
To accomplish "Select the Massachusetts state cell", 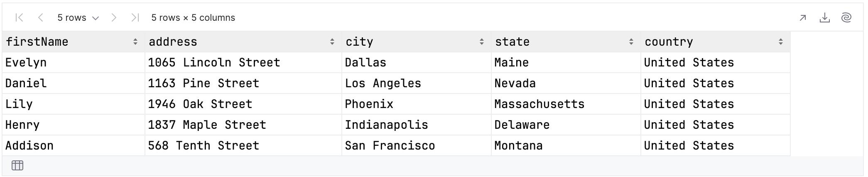I will 566,104.
